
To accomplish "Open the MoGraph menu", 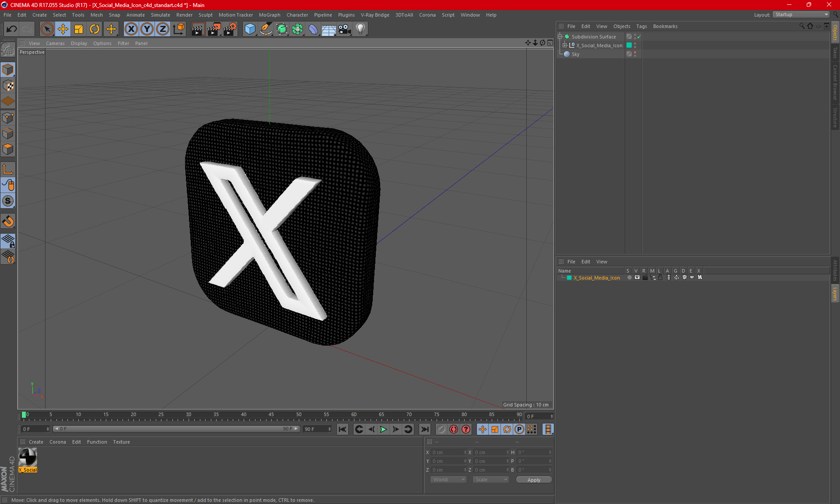I will click(269, 15).
